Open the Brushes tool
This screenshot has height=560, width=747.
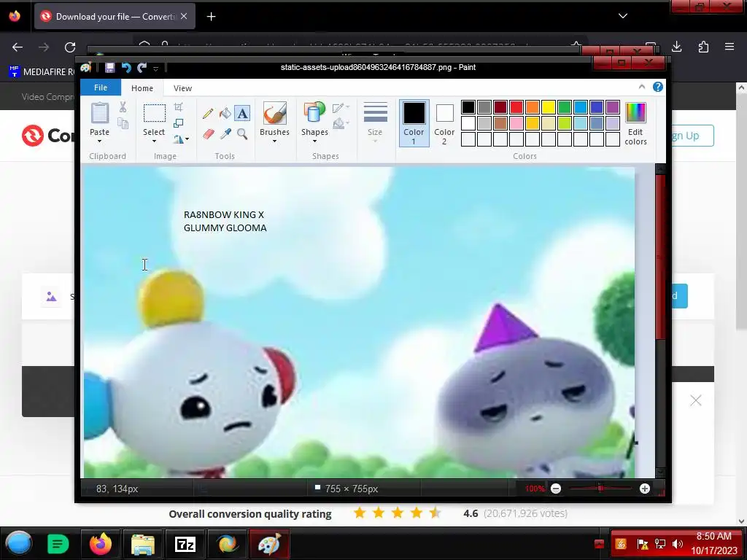click(x=274, y=113)
